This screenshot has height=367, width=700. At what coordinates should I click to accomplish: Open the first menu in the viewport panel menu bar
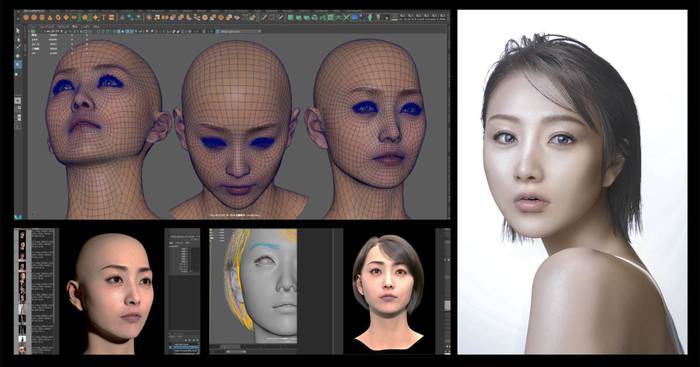45,26
